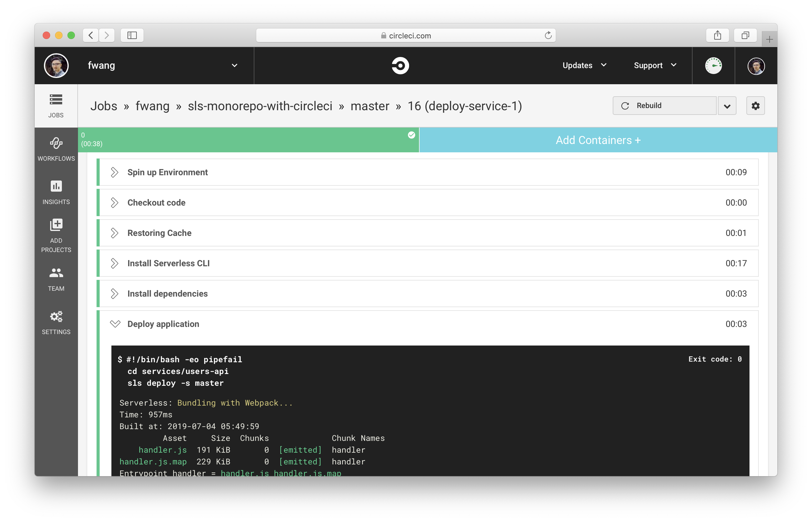Click the fwang organization avatar

click(56, 65)
